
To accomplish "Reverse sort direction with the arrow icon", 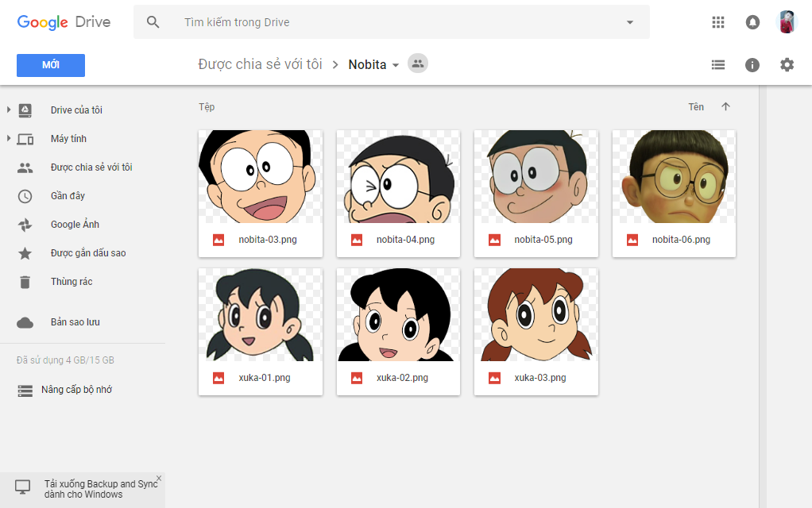I will 725,106.
